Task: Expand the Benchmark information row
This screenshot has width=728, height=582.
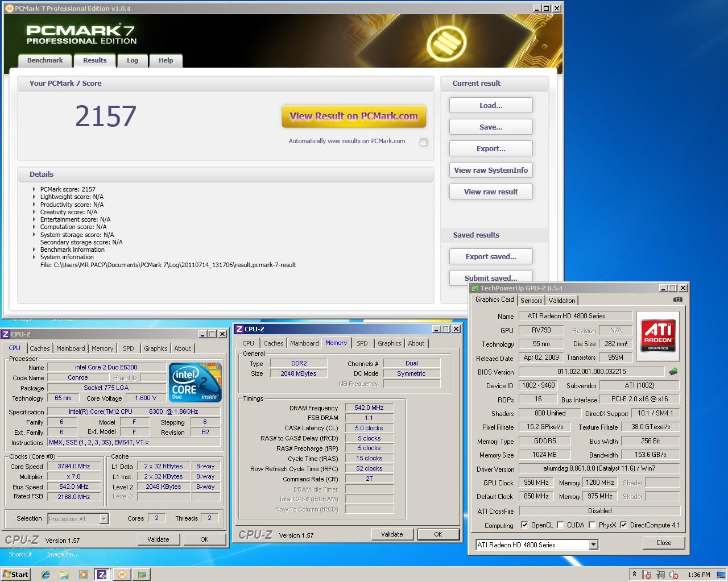Action: coord(34,250)
